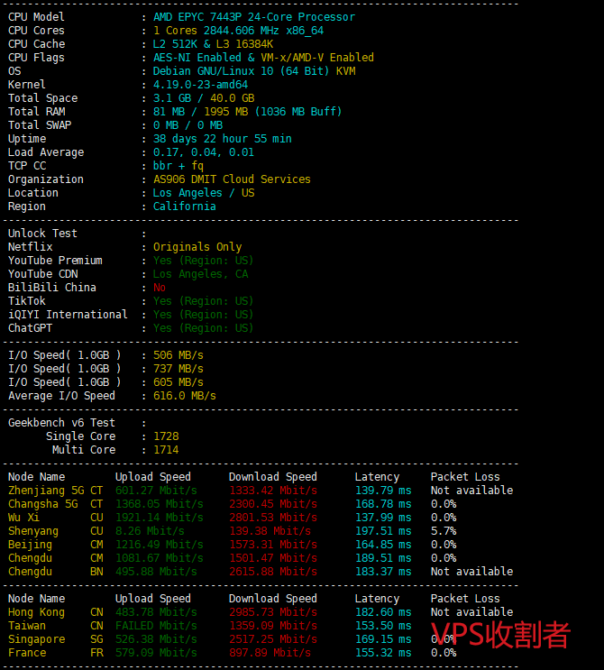
Task: Click the Beijing node name
Action: click(29, 545)
